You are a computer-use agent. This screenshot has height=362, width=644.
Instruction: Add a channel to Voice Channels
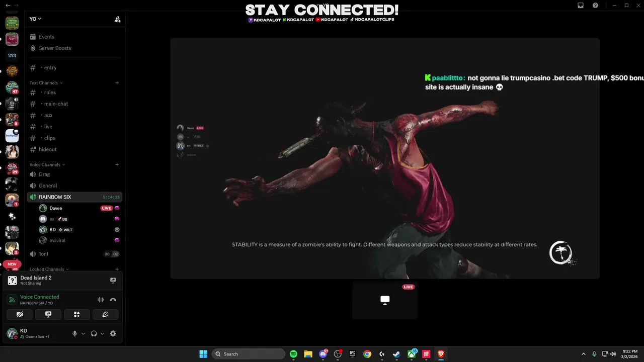click(x=117, y=165)
